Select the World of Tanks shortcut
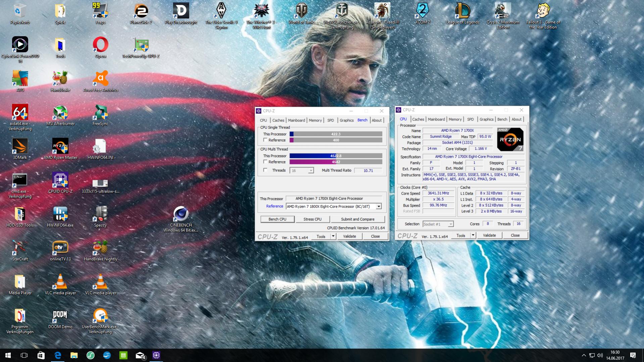 point(302,13)
